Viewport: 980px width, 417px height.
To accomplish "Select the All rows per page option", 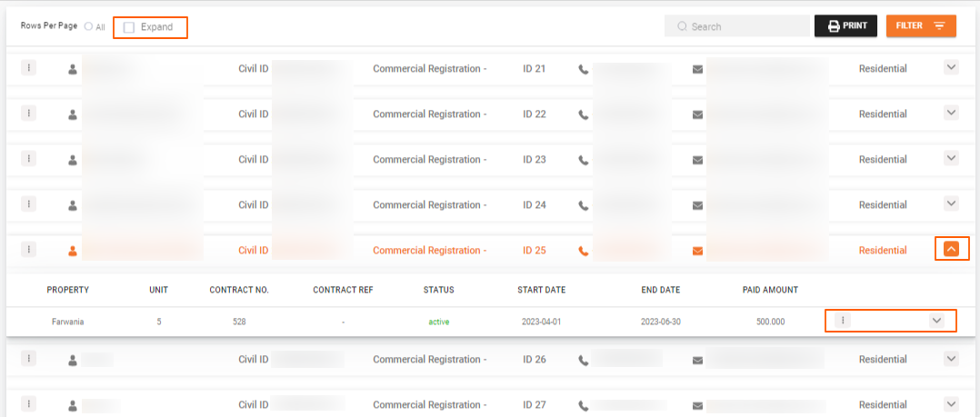I will click(x=88, y=27).
